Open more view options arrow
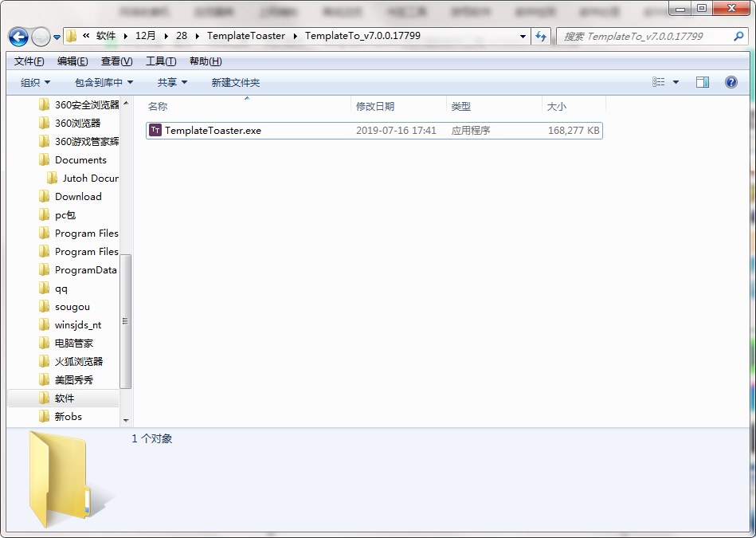 (x=676, y=83)
